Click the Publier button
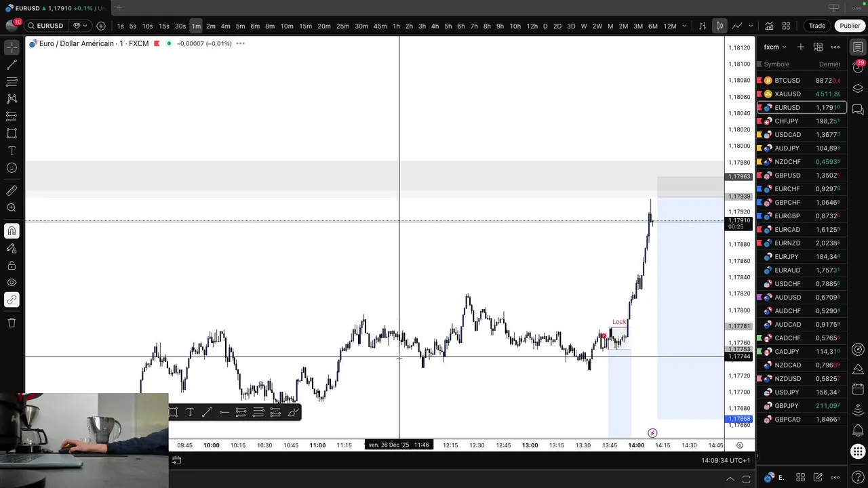 pos(850,26)
